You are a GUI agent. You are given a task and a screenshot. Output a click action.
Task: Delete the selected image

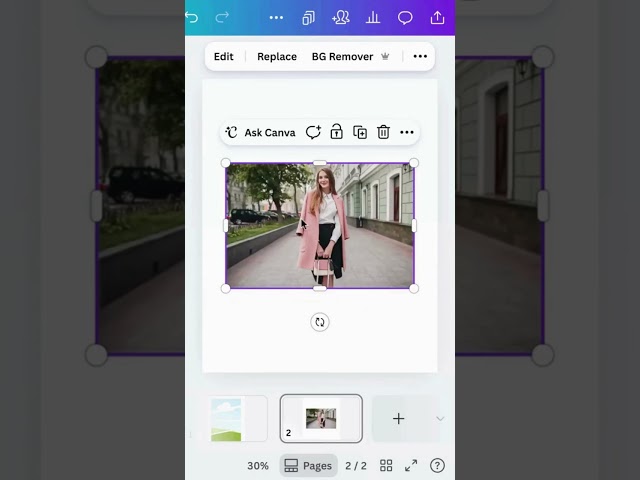coord(383,132)
